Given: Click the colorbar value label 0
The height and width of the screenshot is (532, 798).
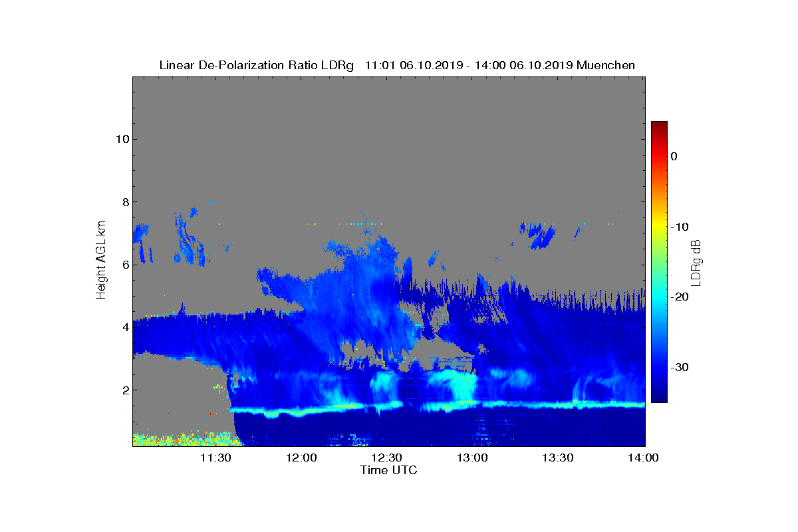Looking at the screenshot, I should click(674, 156).
